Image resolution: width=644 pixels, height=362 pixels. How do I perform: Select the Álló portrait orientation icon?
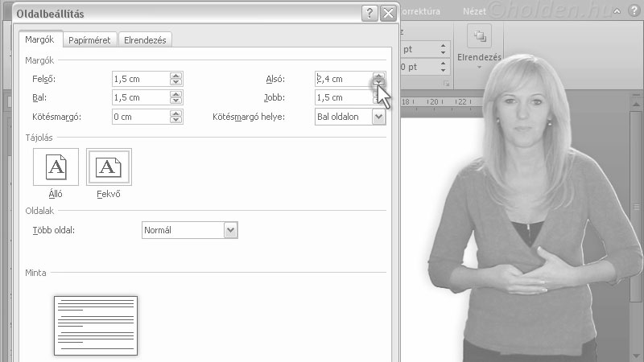56,167
